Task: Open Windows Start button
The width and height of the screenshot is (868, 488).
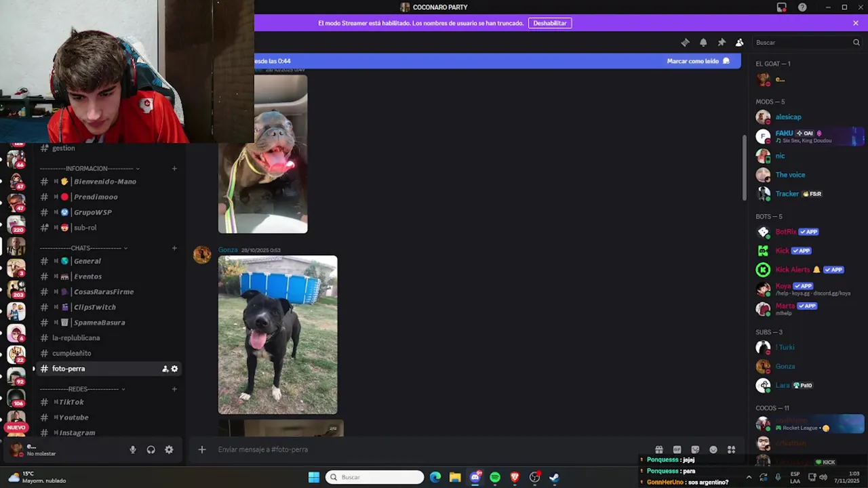Action: 314,477
